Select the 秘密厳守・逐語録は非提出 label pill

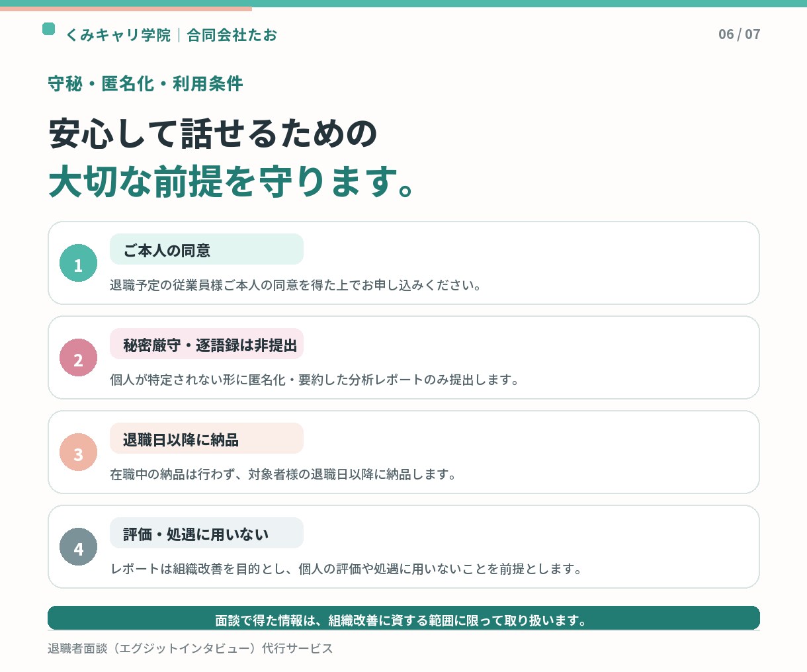(x=206, y=344)
